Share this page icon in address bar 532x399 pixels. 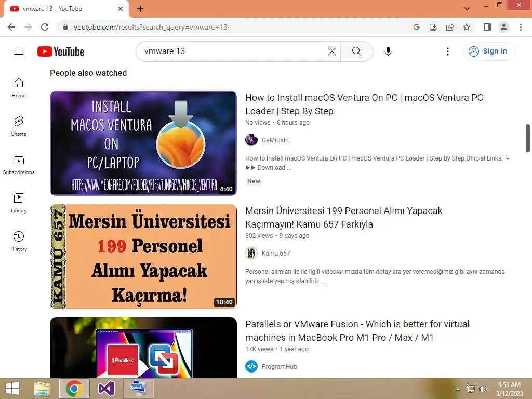tap(450, 27)
